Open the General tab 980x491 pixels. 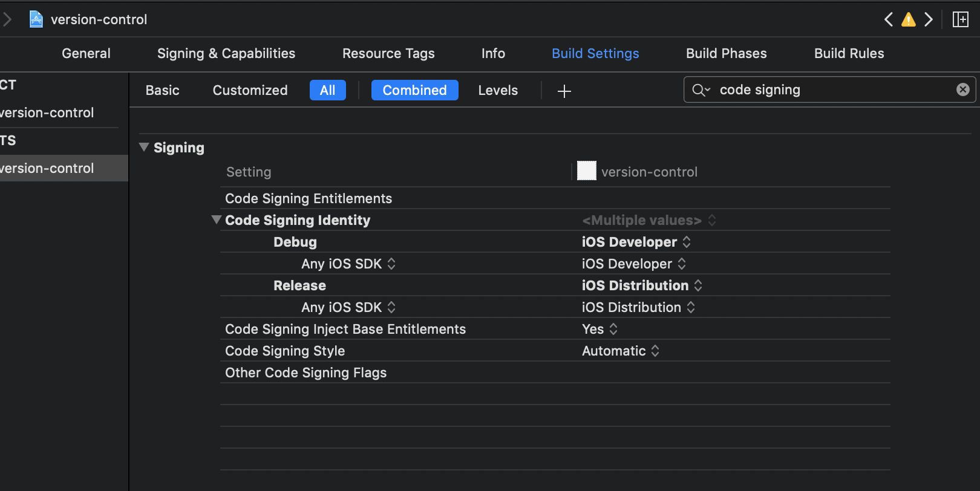click(86, 53)
